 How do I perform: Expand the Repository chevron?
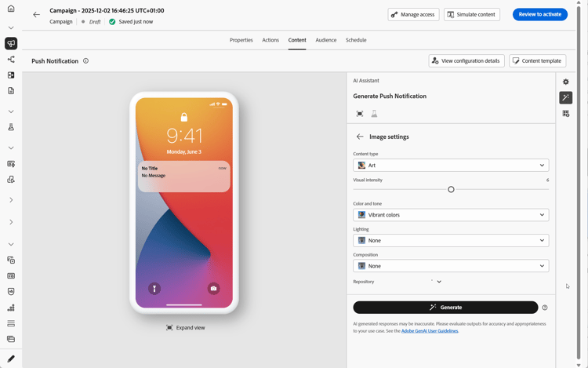tap(439, 282)
